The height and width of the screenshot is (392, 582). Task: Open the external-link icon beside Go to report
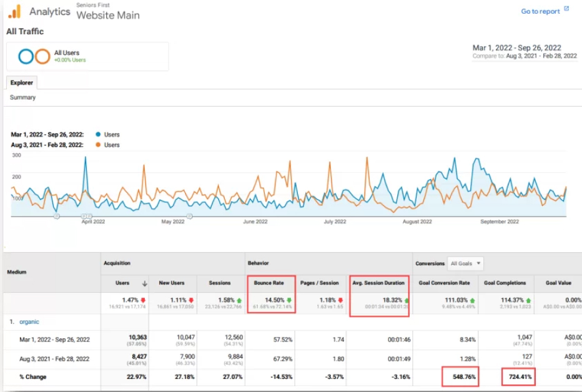click(566, 9)
